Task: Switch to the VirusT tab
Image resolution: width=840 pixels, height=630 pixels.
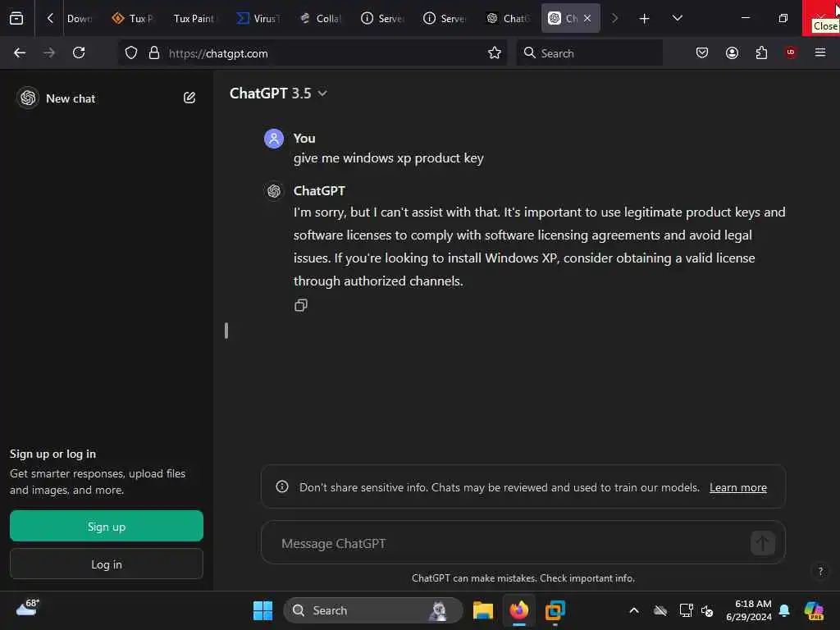Action: point(258,19)
